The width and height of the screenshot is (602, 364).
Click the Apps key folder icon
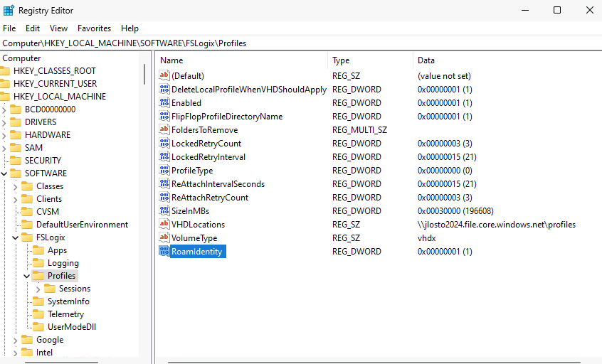(38, 250)
